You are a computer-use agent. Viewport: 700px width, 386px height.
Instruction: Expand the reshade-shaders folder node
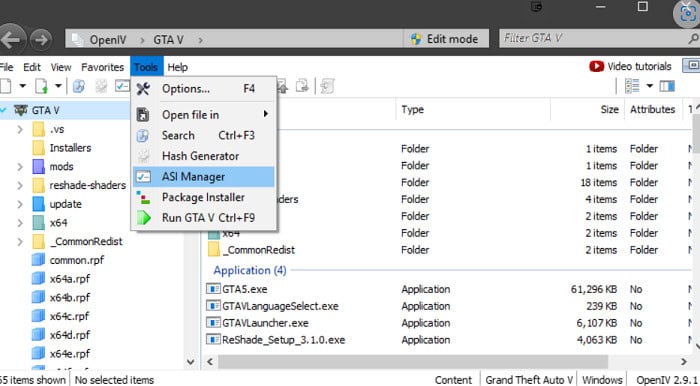[x=20, y=186]
